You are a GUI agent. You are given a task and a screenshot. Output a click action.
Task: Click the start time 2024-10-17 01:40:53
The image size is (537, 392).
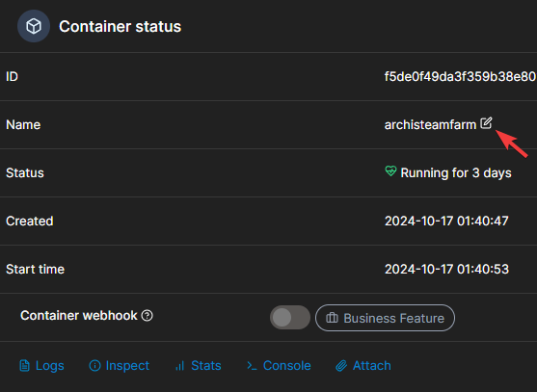(x=446, y=270)
